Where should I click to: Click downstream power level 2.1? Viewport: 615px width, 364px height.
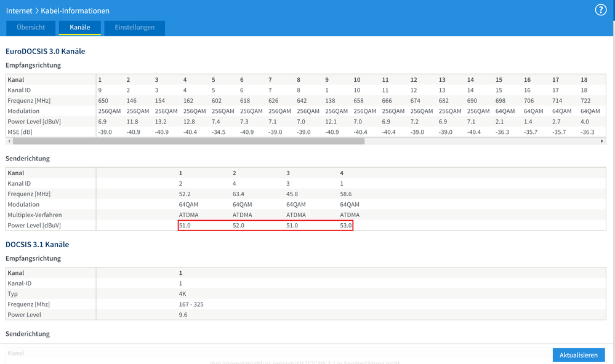click(x=499, y=122)
